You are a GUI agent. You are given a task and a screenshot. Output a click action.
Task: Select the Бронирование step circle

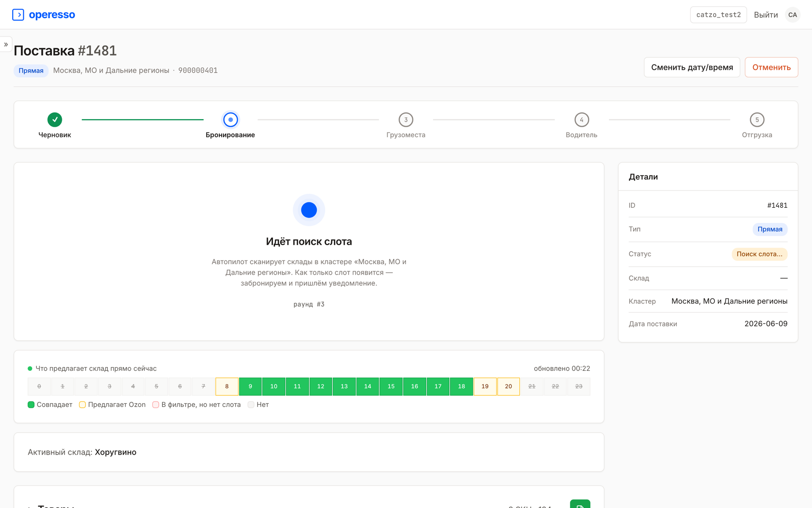(x=231, y=120)
